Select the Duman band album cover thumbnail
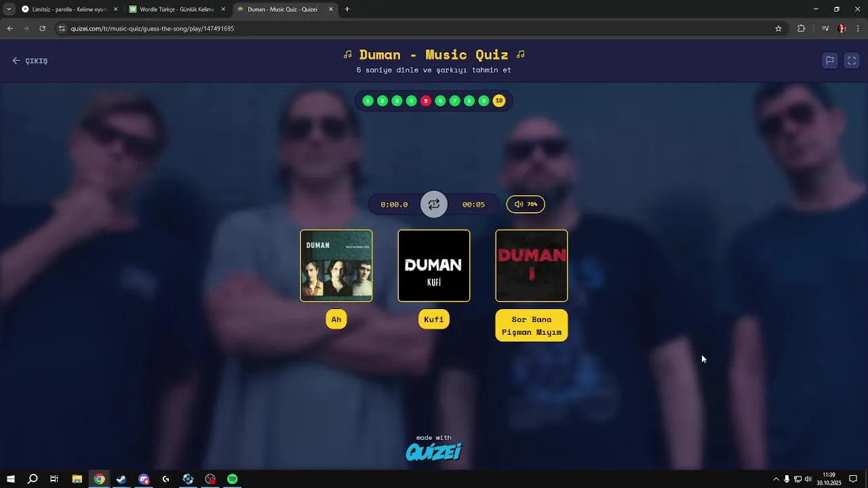 pos(336,266)
